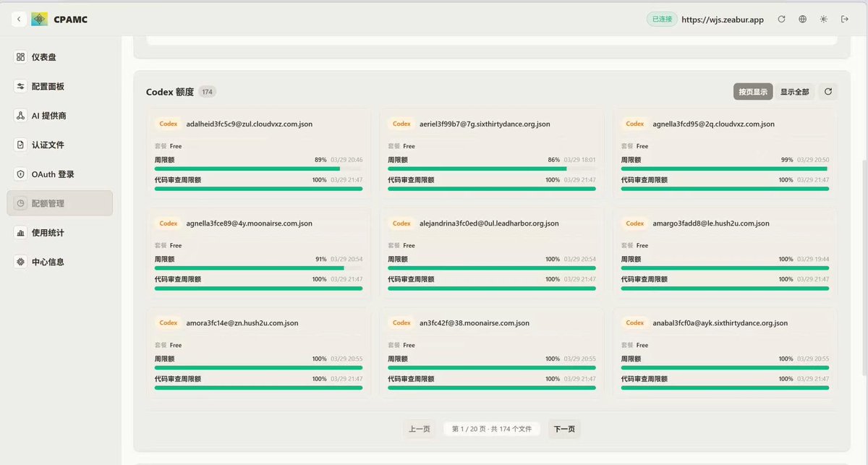The image size is (868, 465).
Task: Click file name adalheid3fc5c9@zul.cloudvxz.com.json
Action: 250,124
